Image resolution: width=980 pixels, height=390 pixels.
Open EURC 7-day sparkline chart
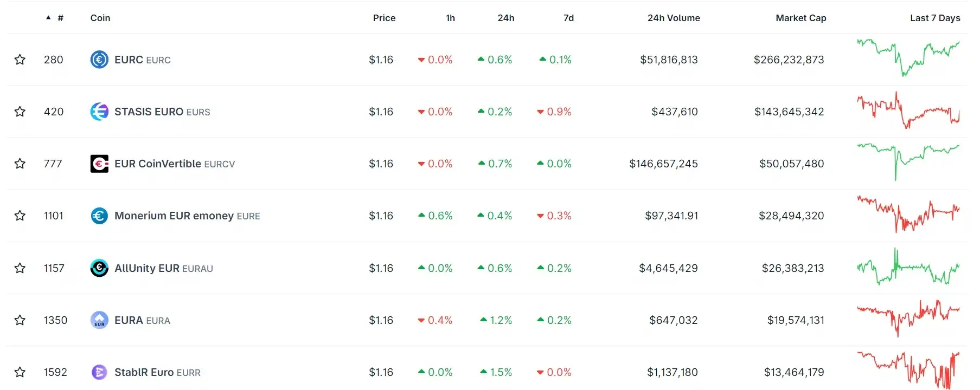pos(908,57)
